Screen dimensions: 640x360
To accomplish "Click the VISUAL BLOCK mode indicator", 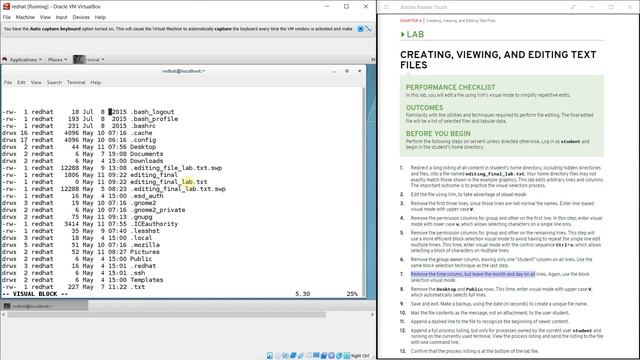I will [x=36, y=294].
